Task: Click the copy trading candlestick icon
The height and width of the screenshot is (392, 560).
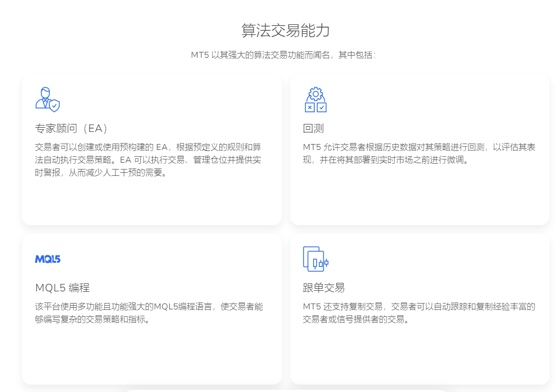Action: tap(316, 259)
